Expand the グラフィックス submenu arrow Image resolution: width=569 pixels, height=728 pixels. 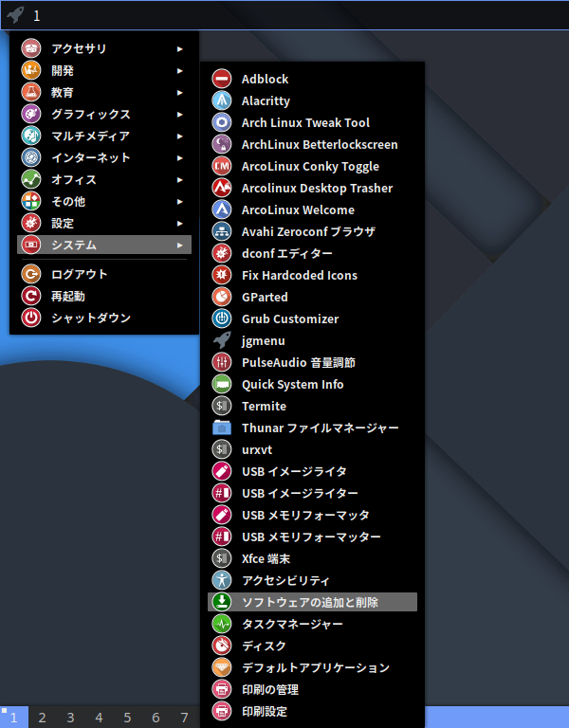(180, 114)
